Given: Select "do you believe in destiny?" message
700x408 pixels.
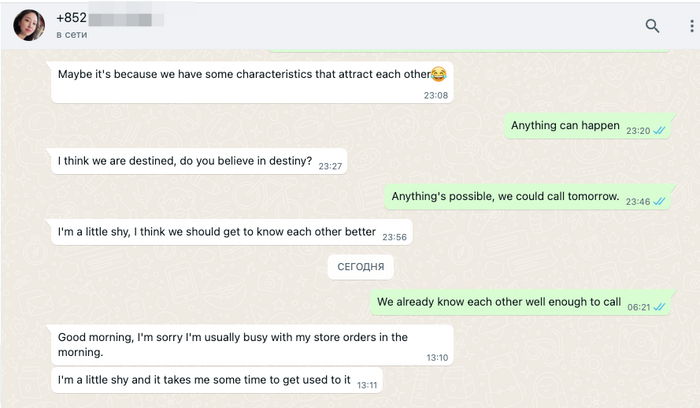Looking at the screenshot, I should pyautogui.click(x=185, y=161).
